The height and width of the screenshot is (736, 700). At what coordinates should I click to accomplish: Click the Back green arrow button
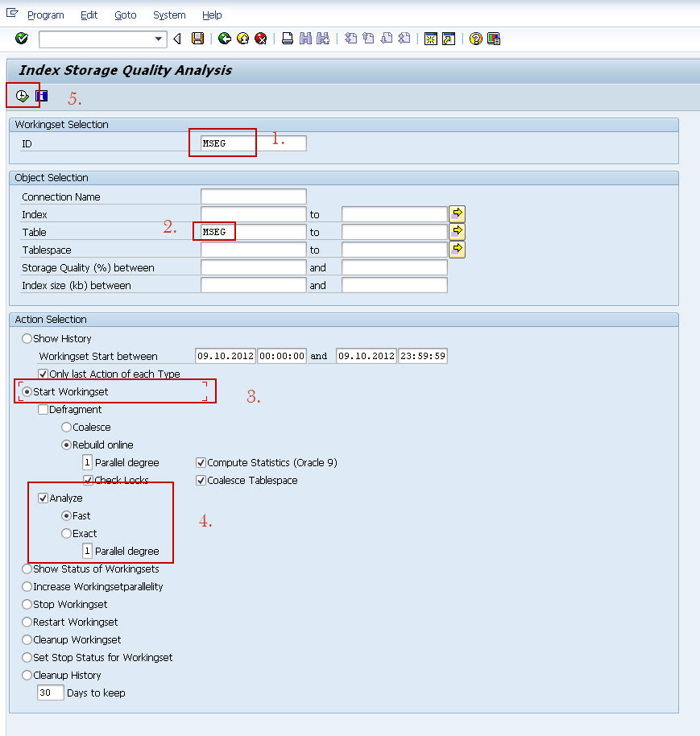(176, 39)
